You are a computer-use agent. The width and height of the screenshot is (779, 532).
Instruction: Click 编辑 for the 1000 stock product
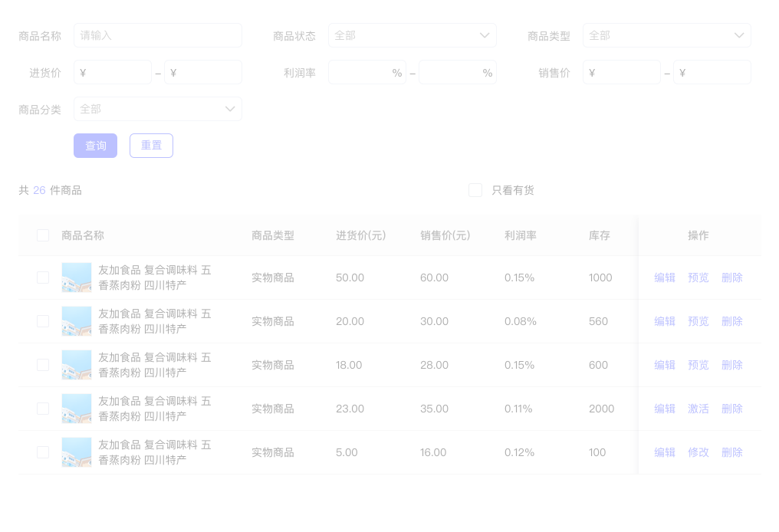[x=665, y=277]
